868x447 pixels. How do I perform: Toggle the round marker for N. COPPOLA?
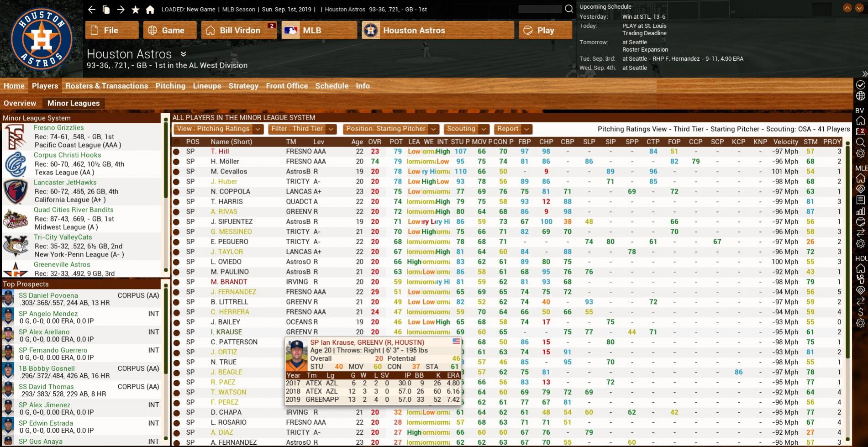[x=176, y=192]
